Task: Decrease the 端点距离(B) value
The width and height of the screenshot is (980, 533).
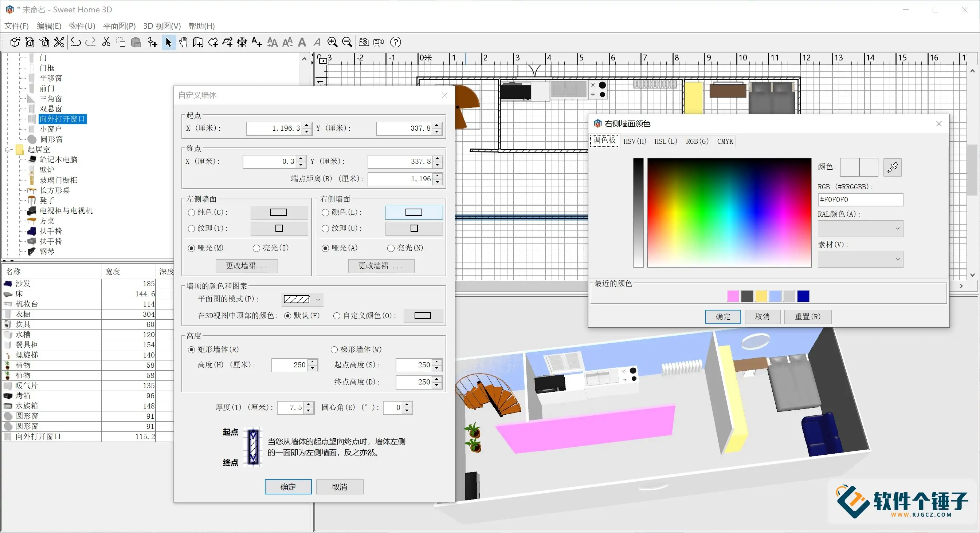Action: click(x=438, y=182)
